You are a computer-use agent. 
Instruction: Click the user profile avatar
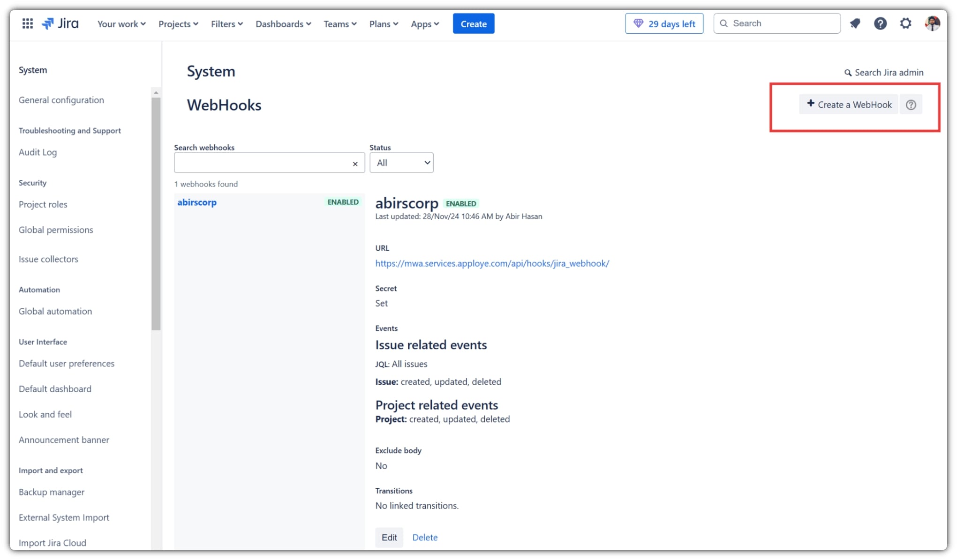pyautogui.click(x=932, y=23)
